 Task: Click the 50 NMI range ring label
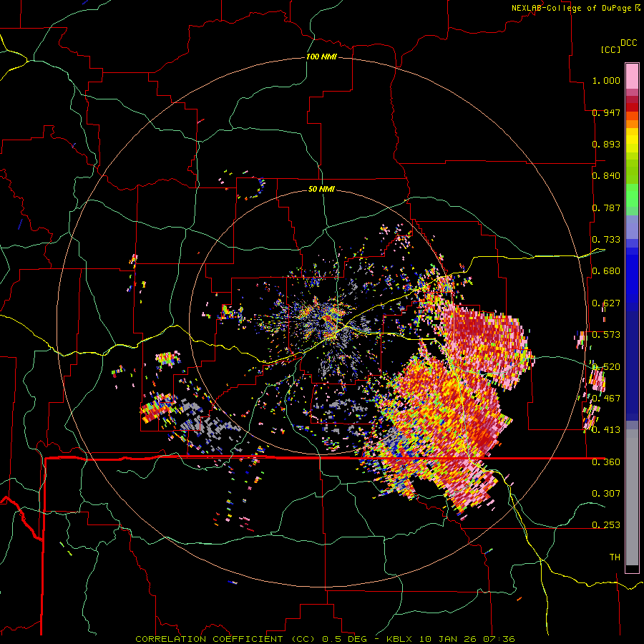click(x=321, y=190)
